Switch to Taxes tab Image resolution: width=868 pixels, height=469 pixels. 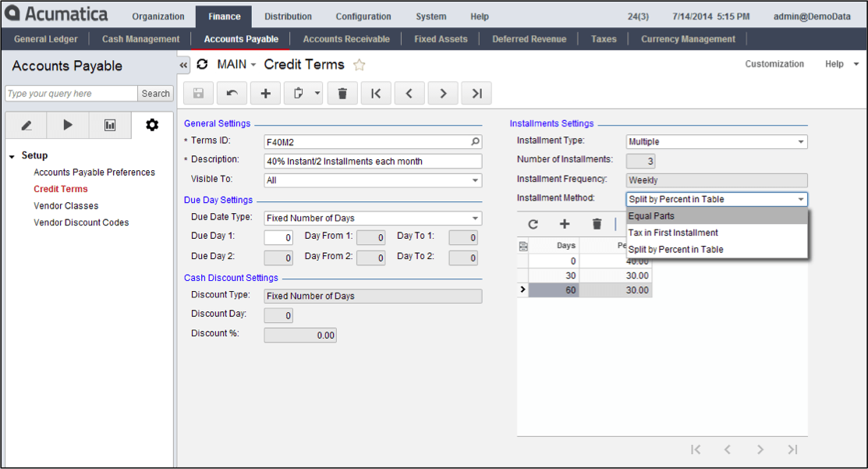604,39
